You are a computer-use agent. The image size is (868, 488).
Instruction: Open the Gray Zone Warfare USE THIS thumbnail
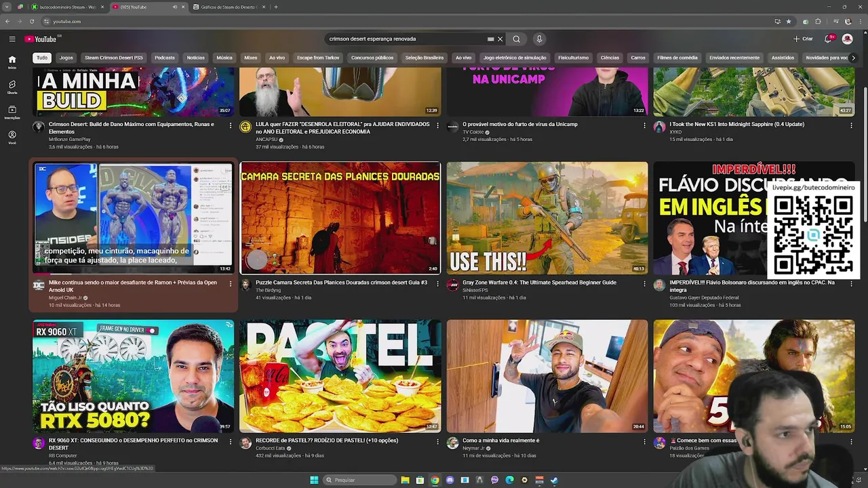click(x=547, y=218)
